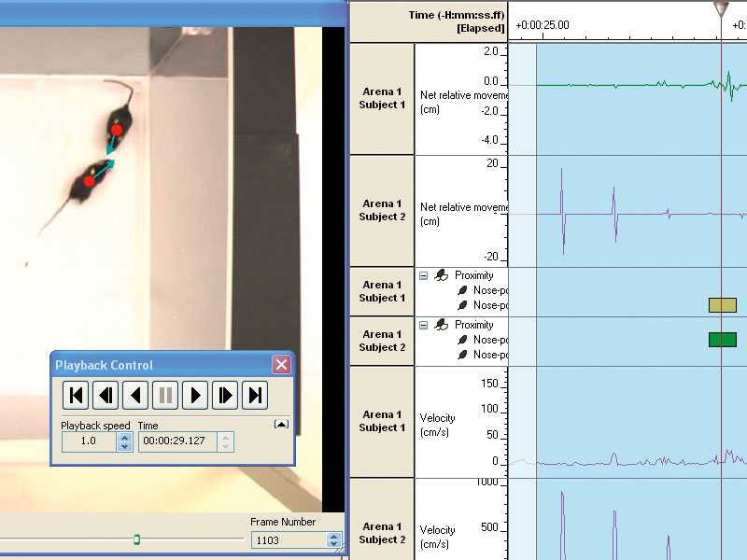Pause the video playback
747x560 pixels.
pyautogui.click(x=165, y=395)
